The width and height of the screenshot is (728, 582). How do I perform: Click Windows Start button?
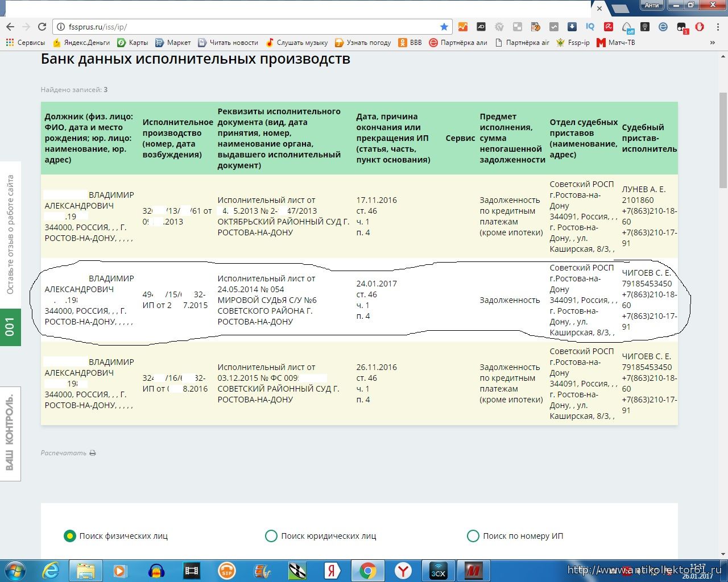15,570
